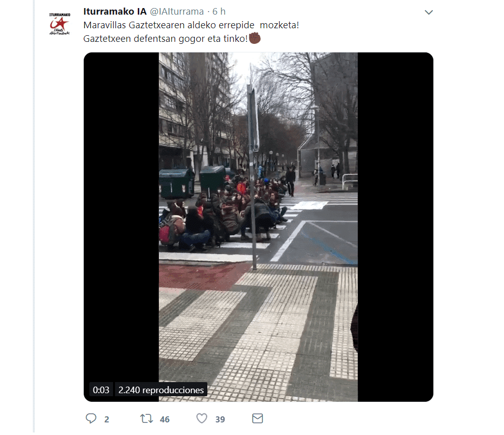This screenshot has width=504, height=435.
Task: Open the Iturramako IA profile avatar
Action: (60, 24)
